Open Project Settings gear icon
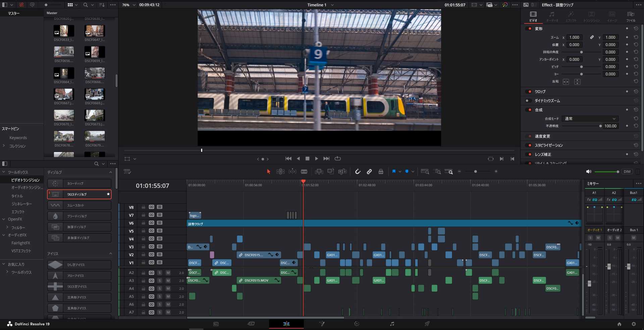Image resolution: width=644 pixels, height=330 pixels. click(634, 324)
